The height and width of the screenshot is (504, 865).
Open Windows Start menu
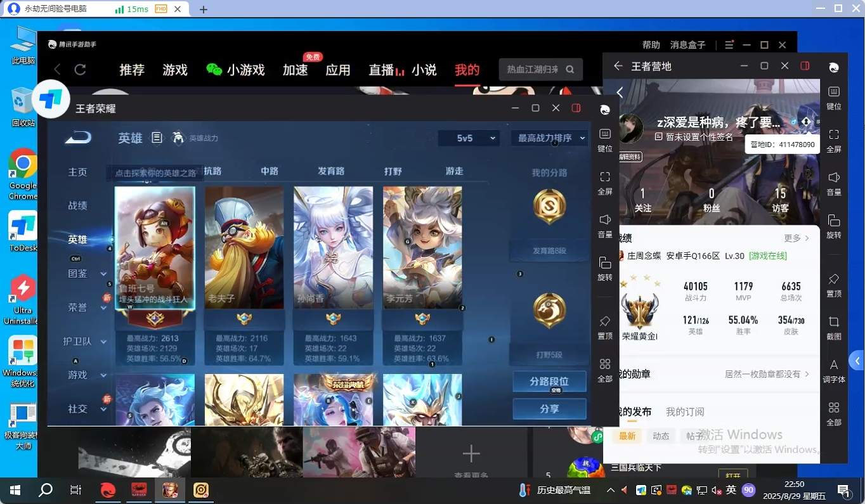pos(15,490)
